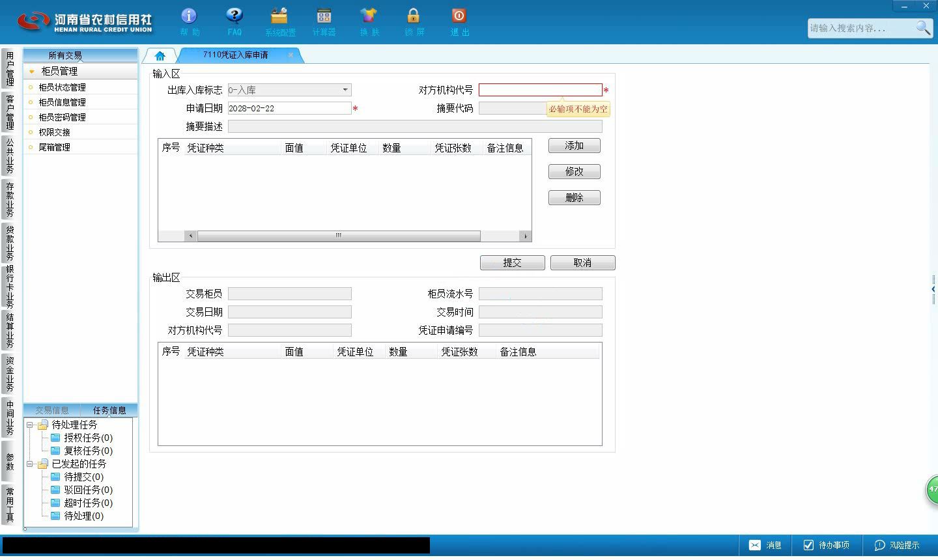Select the 结算业务 side tab
The image size is (938, 560).
[x=10, y=331]
